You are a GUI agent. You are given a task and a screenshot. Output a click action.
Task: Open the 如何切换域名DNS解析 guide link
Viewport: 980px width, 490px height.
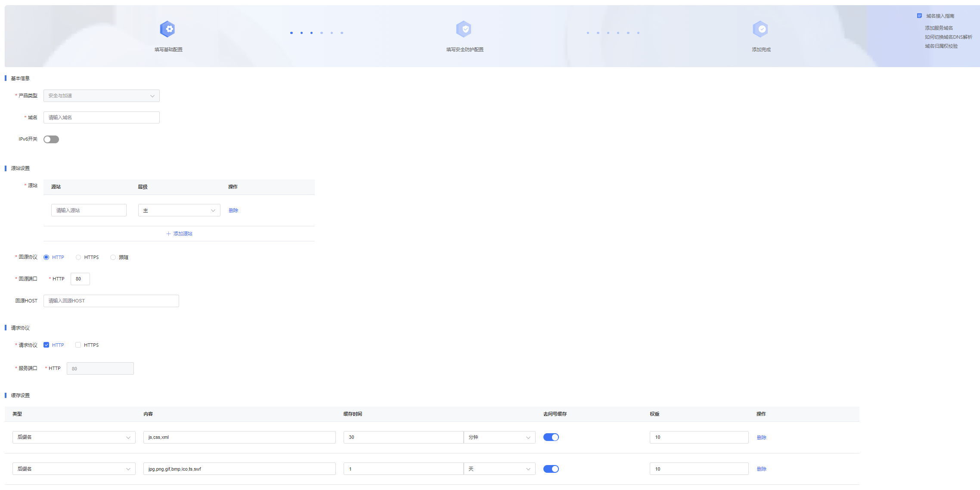coord(948,37)
